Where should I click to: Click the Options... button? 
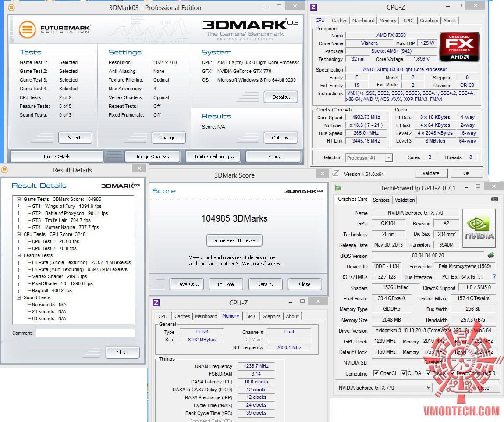click(280, 138)
